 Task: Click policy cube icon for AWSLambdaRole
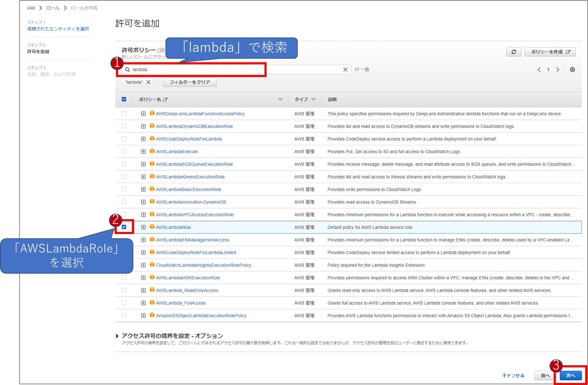click(152, 227)
